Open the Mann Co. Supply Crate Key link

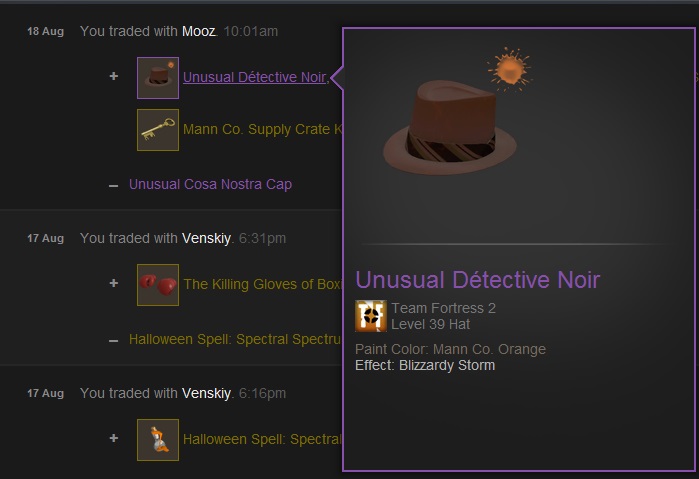pyautogui.click(x=262, y=129)
